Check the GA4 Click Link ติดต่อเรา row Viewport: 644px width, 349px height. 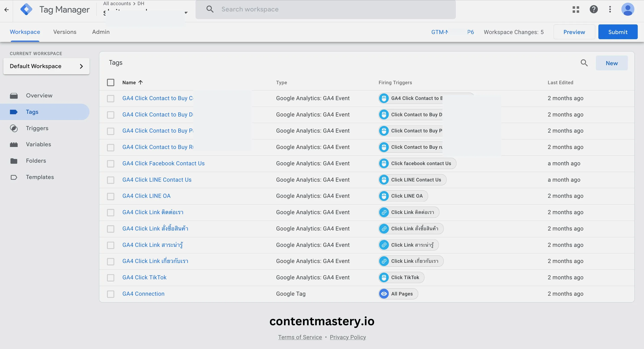pyautogui.click(x=111, y=213)
